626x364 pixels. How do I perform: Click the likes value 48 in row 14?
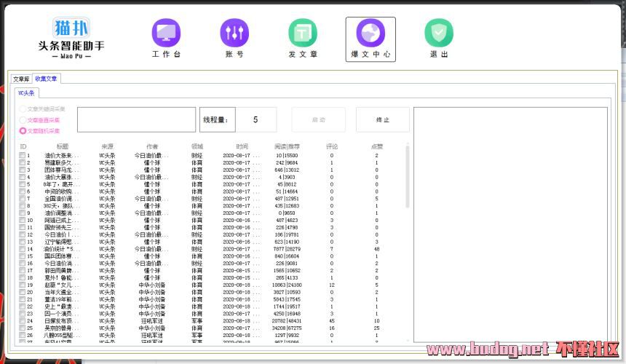pos(376,249)
